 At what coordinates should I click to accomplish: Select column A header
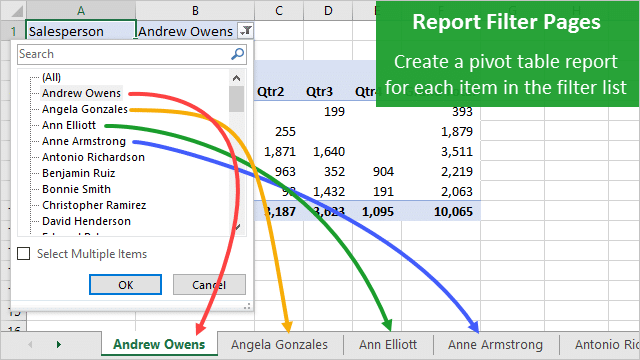coord(81,11)
